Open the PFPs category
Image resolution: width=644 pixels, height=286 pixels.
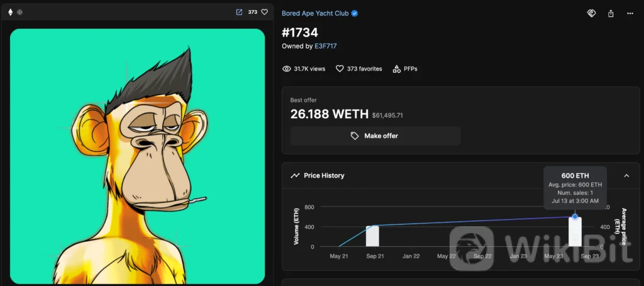(x=405, y=69)
